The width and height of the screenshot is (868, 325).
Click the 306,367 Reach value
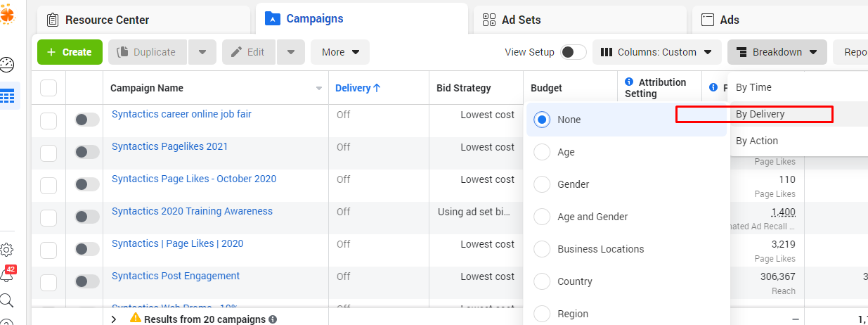coord(777,276)
